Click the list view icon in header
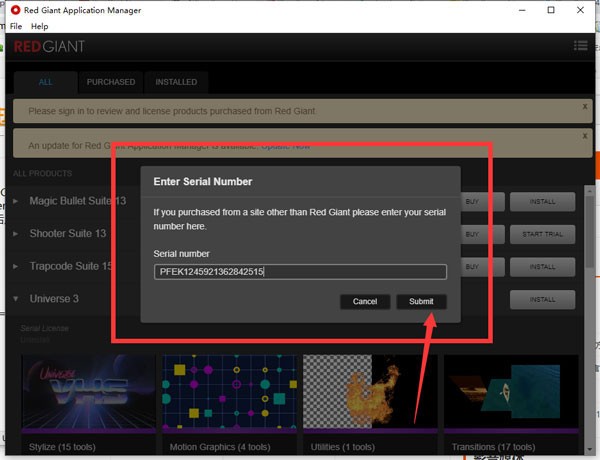The width and height of the screenshot is (600, 460). pyautogui.click(x=581, y=45)
